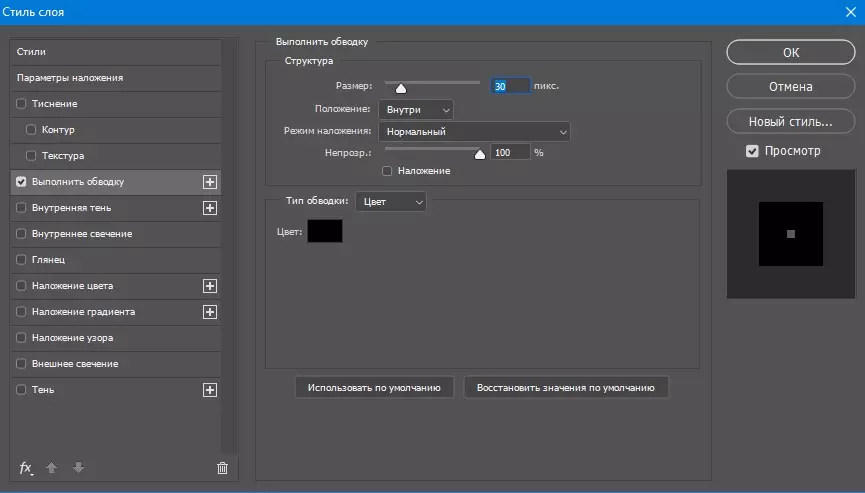Open the Стили section

tap(32, 51)
